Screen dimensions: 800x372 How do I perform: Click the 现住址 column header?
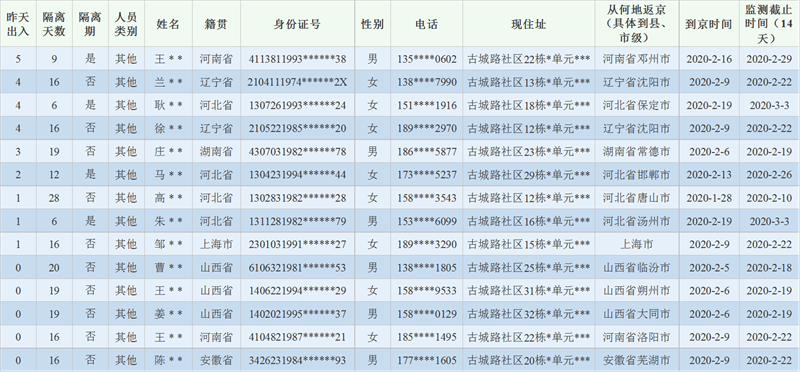529,24
